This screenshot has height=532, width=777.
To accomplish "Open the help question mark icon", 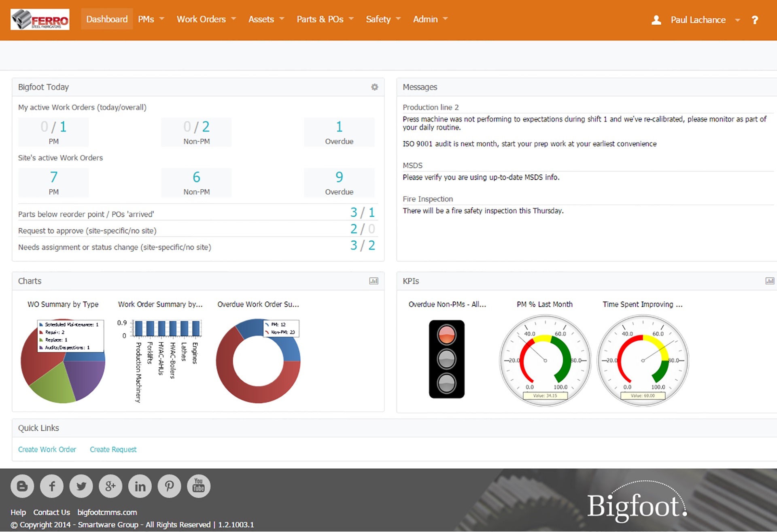I will click(754, 20).
